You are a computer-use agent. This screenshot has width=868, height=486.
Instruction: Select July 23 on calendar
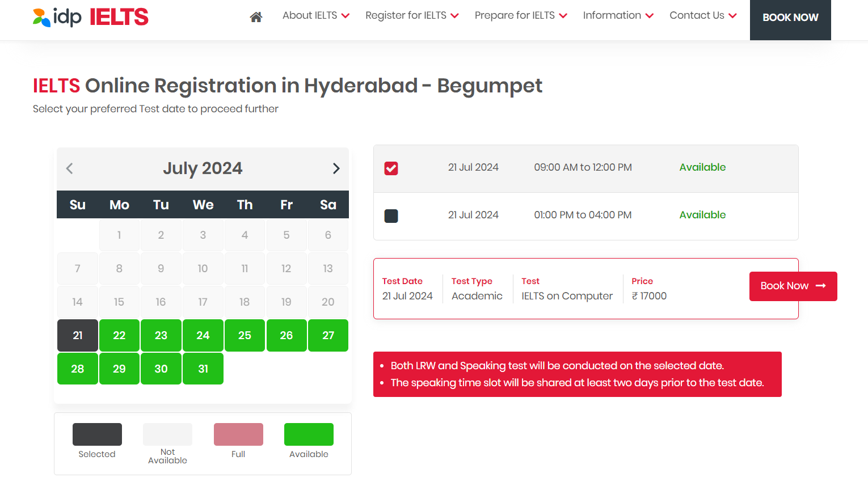click(x=161, y=335)
